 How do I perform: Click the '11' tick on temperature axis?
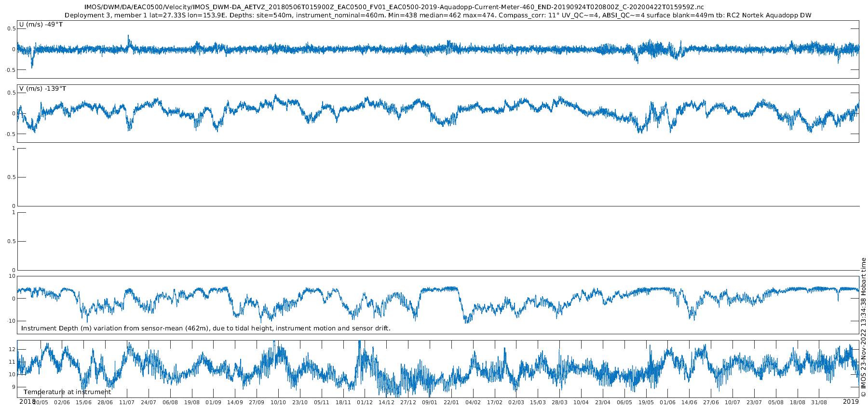(x=13, y=362)
